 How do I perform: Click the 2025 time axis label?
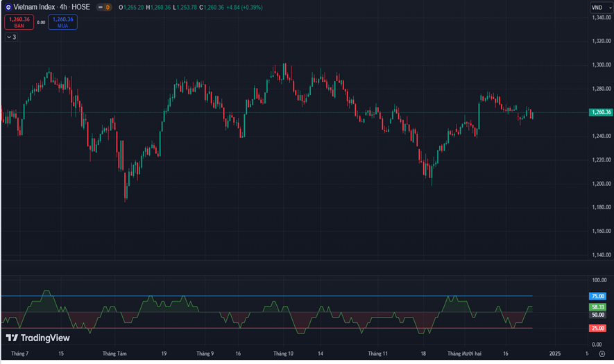pyautogui.click(x=555, y=354)
